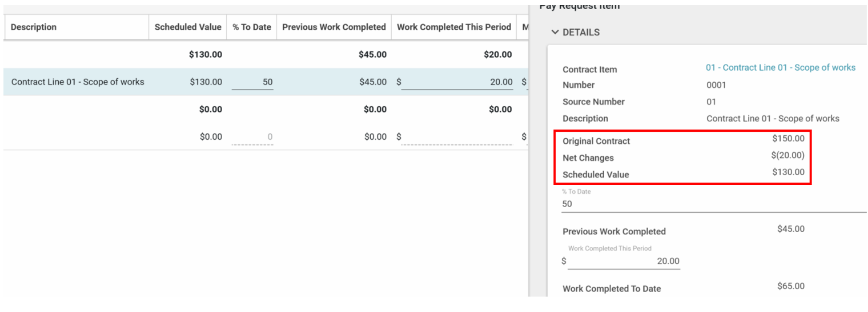
Task: Sort by Work Completed This Period column header
Action: [x=453, y=27]
